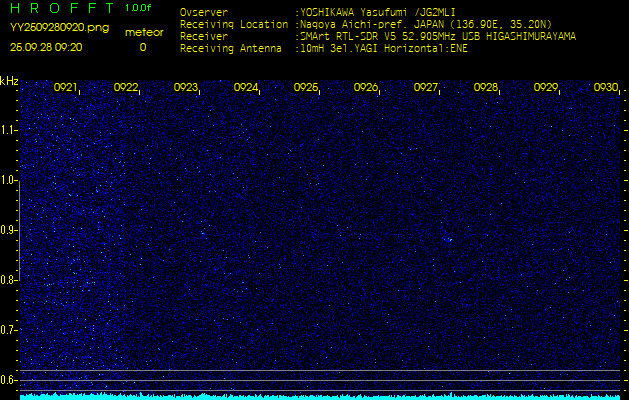The height and width of the screenshot is (400, 629).
Task: Click the 0930 time marker
Action: (605, 87)
